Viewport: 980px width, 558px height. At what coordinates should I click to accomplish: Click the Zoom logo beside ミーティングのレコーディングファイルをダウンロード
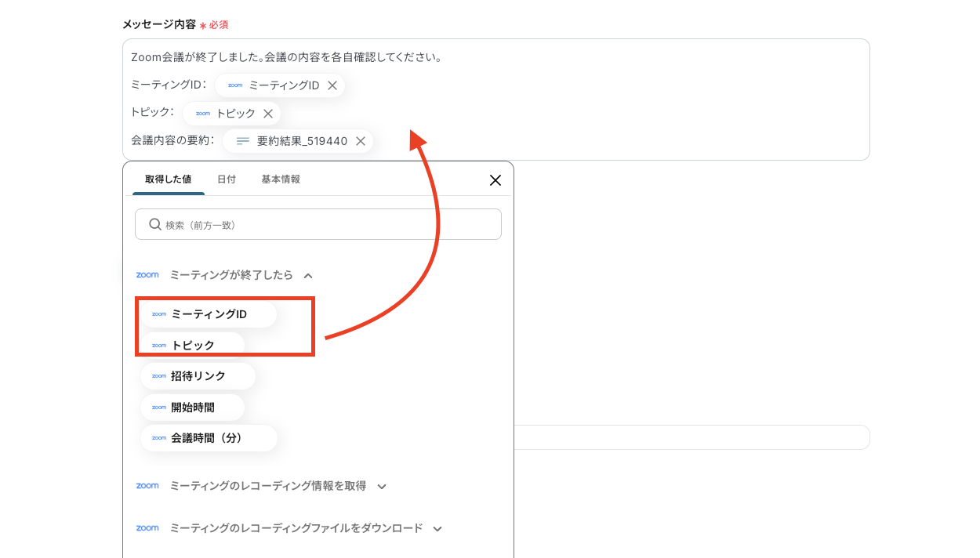click(x=147, y=528)
